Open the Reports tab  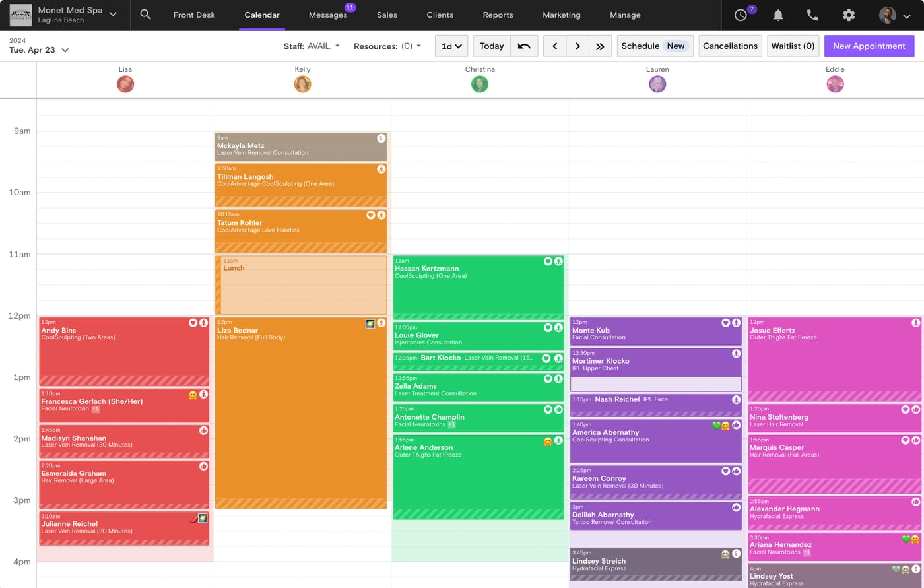(498, 15)
